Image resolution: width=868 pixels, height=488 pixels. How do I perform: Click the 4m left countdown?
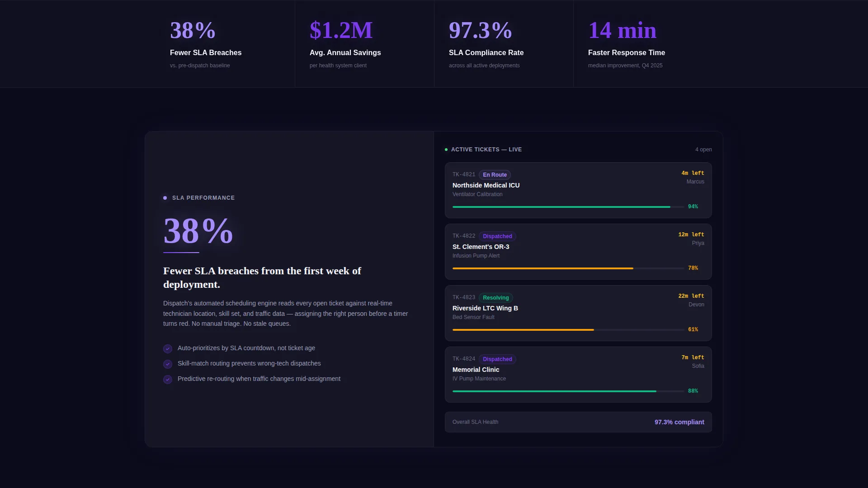pos(693,173)
